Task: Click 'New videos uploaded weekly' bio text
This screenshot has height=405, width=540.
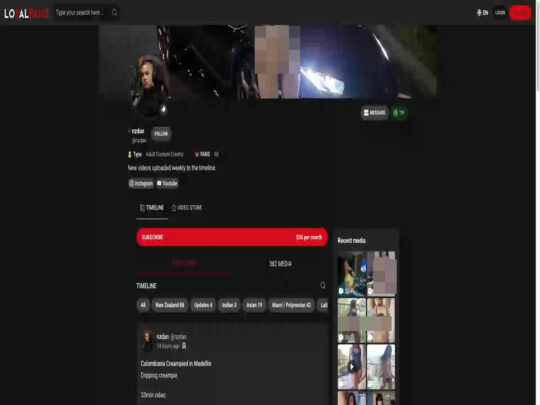Action: coord(172,168)
